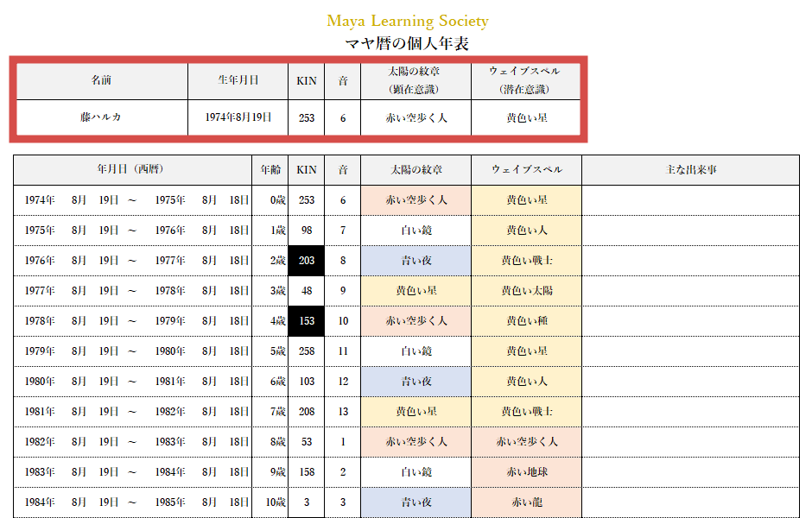Click the 赤い龍 wavespell cell

tap(526, 502)
